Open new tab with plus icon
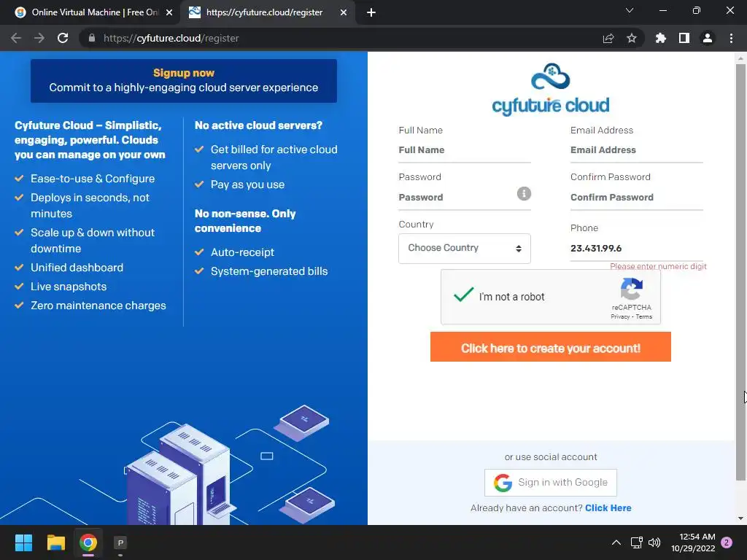The height and width of the screenshot is (560, 747). (x=371, y=12)
